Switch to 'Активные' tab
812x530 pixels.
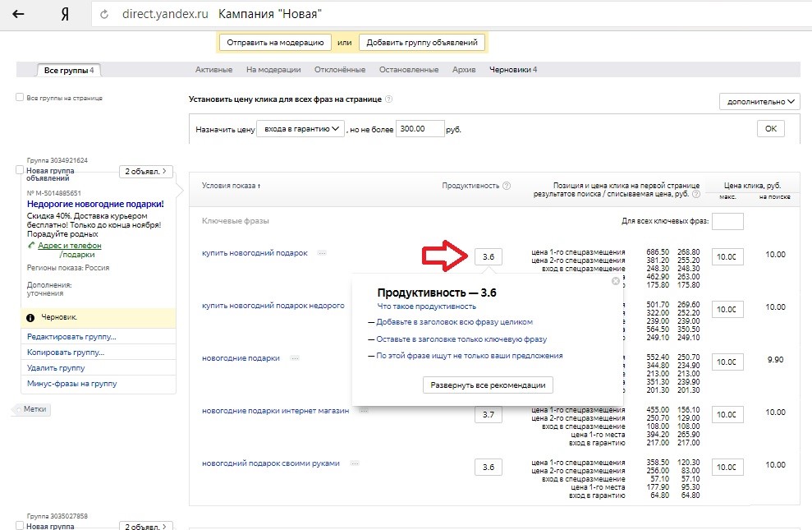tap(213, 69)
